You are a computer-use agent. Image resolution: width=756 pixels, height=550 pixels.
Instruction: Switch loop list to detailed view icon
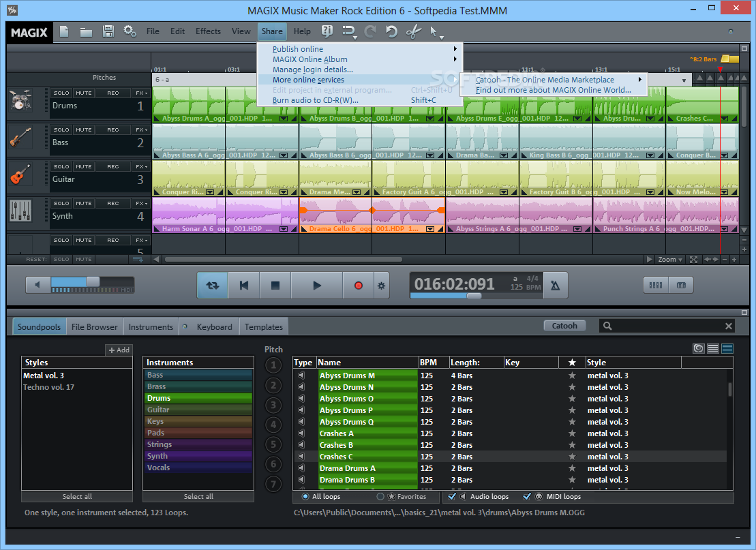click(x=727, y=348)
